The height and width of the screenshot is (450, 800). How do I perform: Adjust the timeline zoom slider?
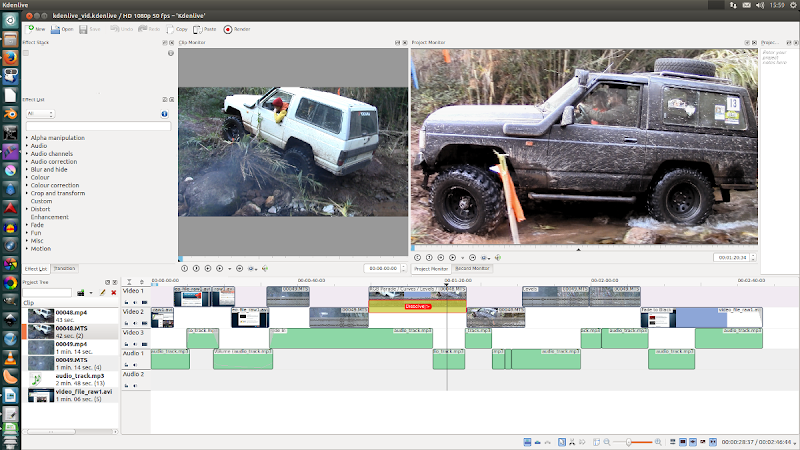[x=630, y=441]
